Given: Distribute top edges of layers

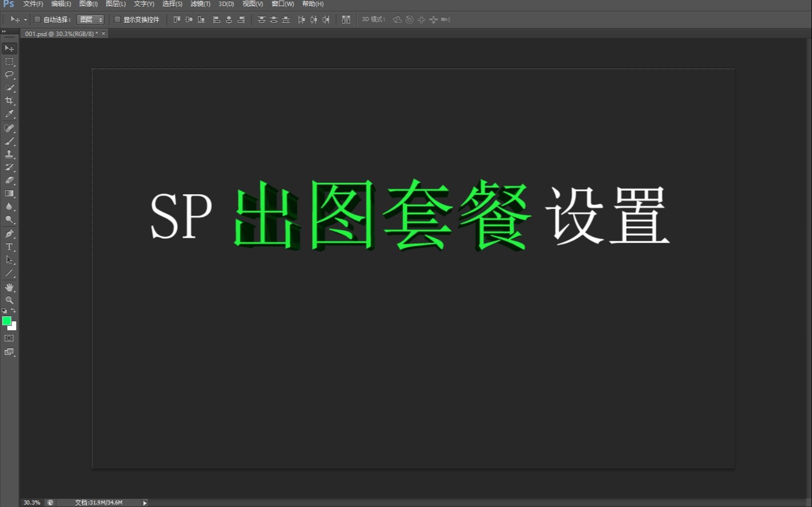Looking at the screenshot, I should coord(261,20).
